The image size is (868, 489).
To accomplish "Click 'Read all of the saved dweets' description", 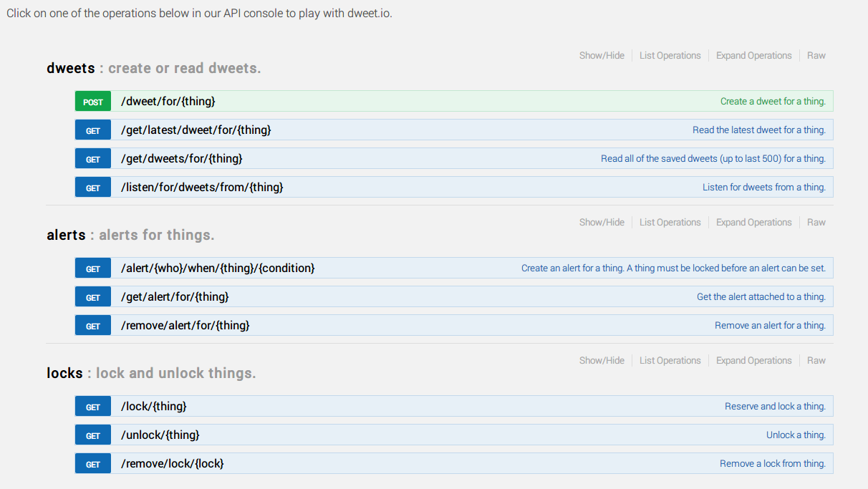I will [x=713, y=158].
